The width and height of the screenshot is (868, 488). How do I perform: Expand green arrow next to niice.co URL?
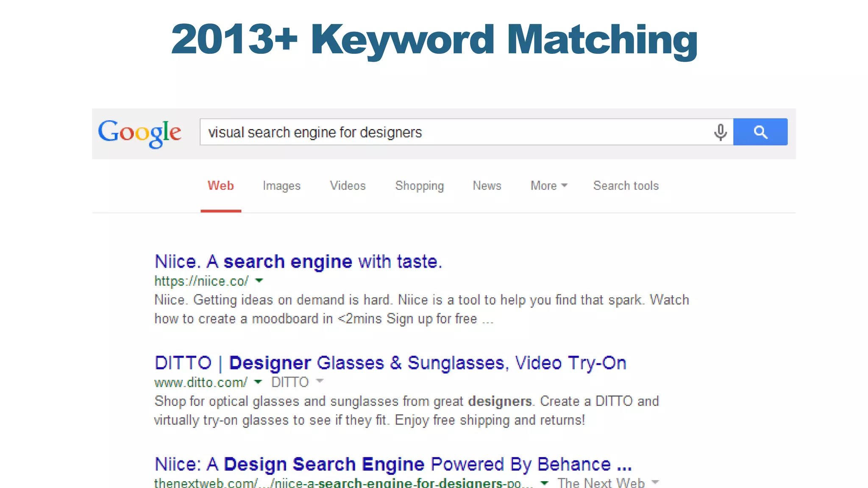click(259, 280)
